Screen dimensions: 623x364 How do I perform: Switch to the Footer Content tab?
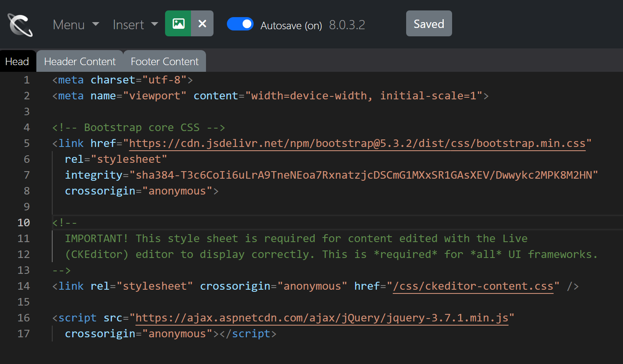165,61
